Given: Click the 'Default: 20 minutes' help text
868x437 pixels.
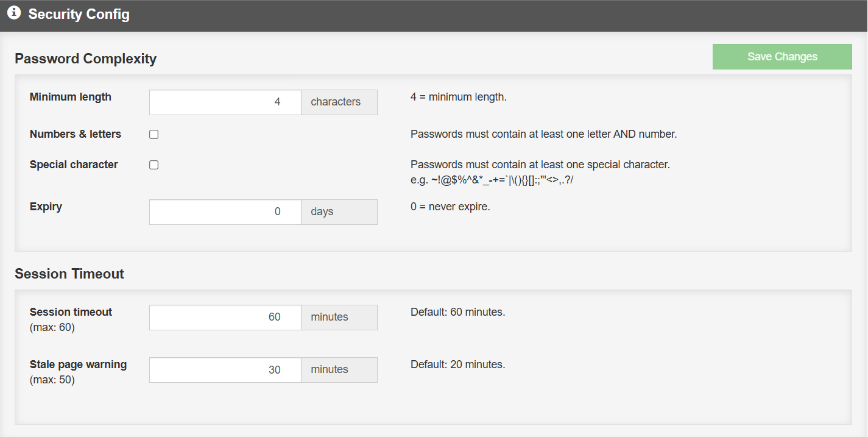Looking at the screenshot, I should [457, 365].
